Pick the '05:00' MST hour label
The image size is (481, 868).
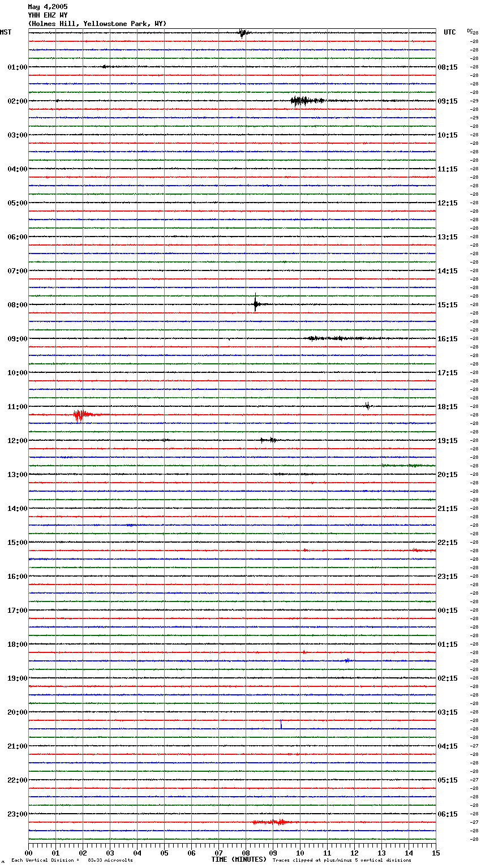pyautogui.click(x=17, y=203)
